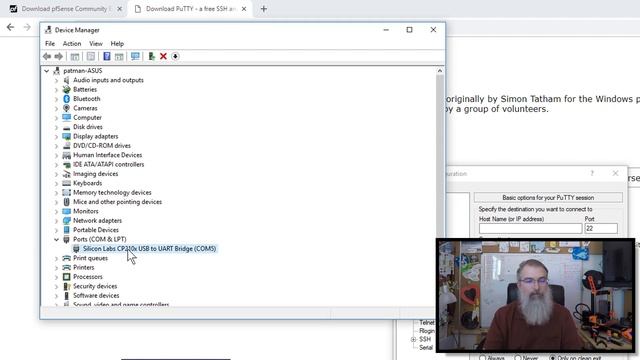Select the Memory technology devices row
640x360 pixels.
click(x=112, y=193)
